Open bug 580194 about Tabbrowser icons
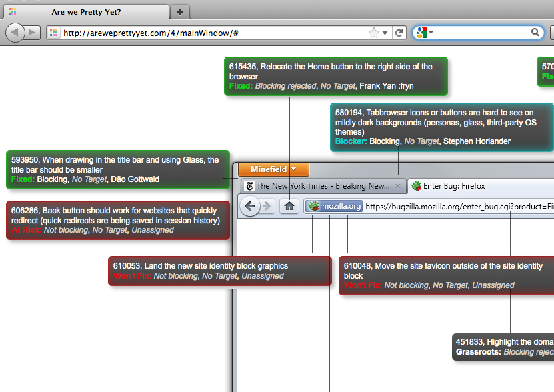The width and height of the screenshot is (554, 392). click(x=441, y=127)
